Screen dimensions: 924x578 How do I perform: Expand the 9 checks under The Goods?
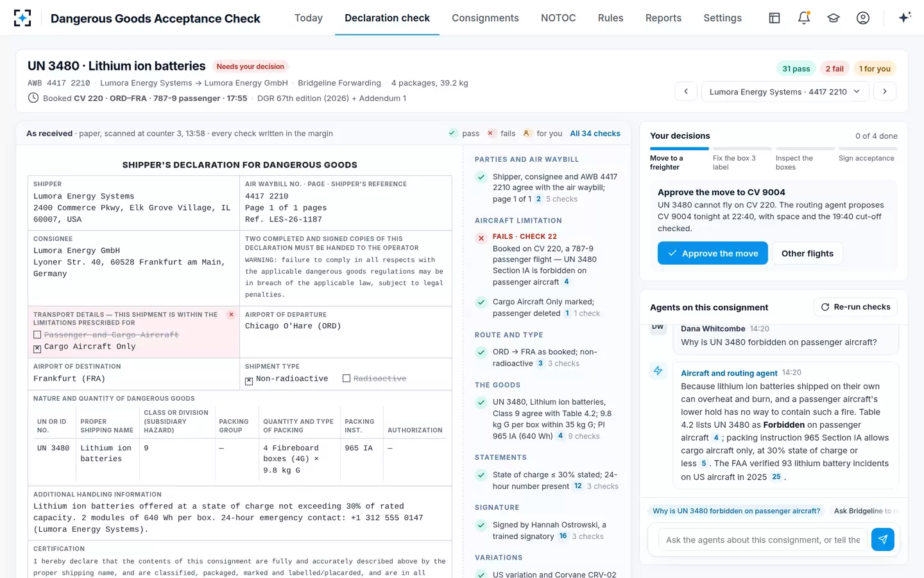click(584, 436)
